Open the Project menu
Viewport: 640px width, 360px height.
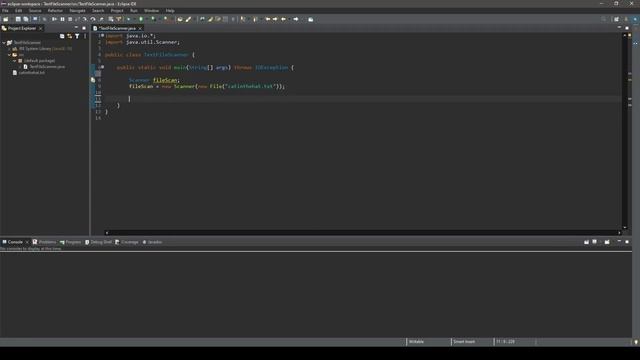pos(117,11)
